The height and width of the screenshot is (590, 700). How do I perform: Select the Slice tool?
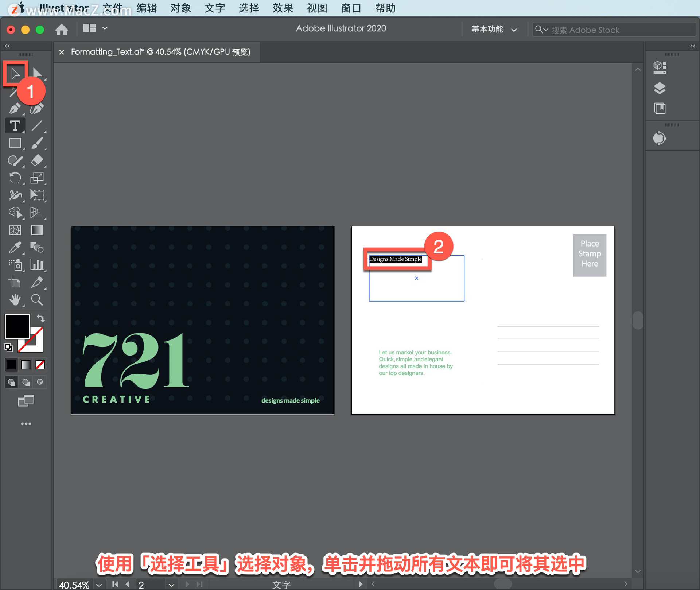(x=37, y=283)
